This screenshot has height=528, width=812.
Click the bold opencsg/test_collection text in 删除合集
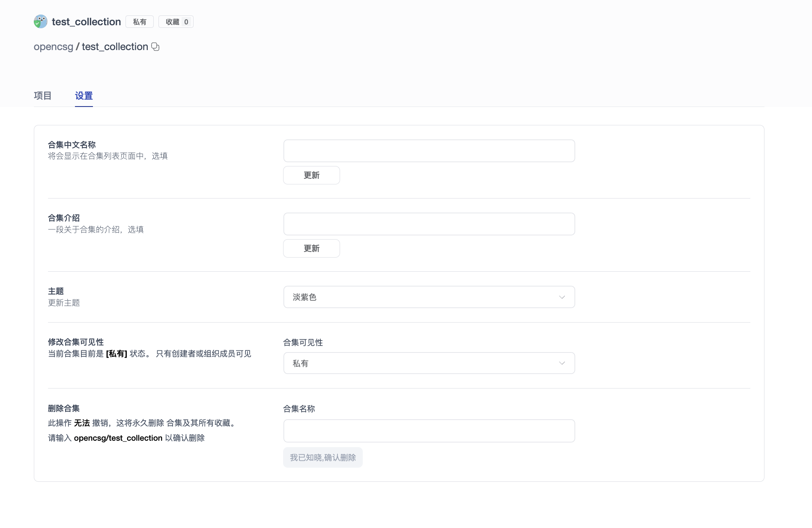click(118, 438)
